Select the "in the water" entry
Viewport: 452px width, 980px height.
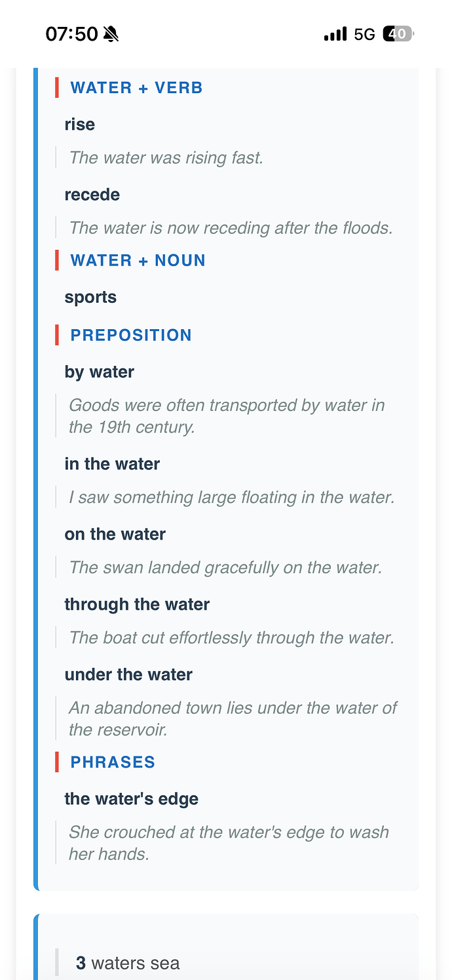[x=112, y=464]
